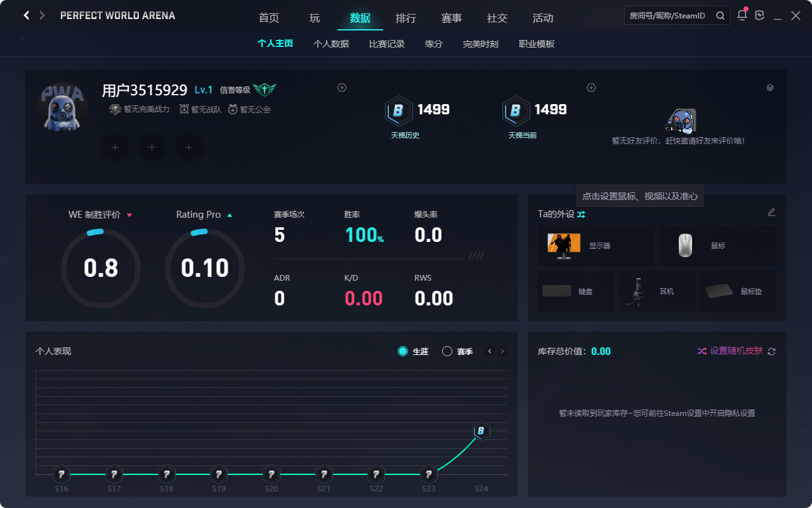Switch to 比赛记录 sub-tab

(x=387, y=44)
